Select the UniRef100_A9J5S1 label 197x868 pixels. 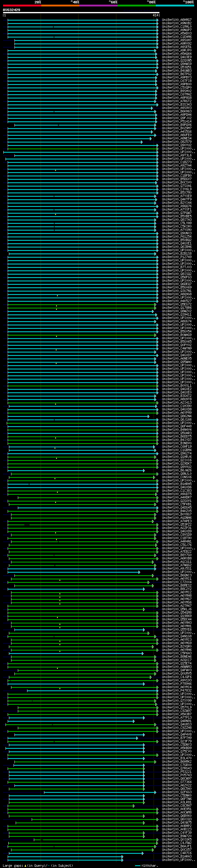[x=177, y=568]
